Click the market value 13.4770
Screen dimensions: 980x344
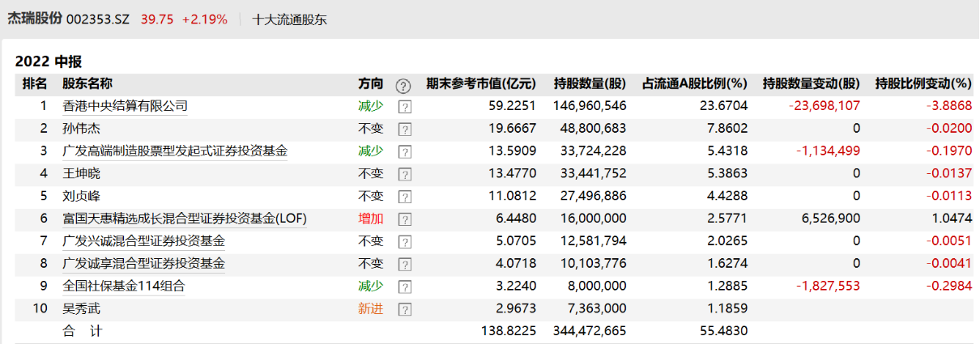click(513, 174)
